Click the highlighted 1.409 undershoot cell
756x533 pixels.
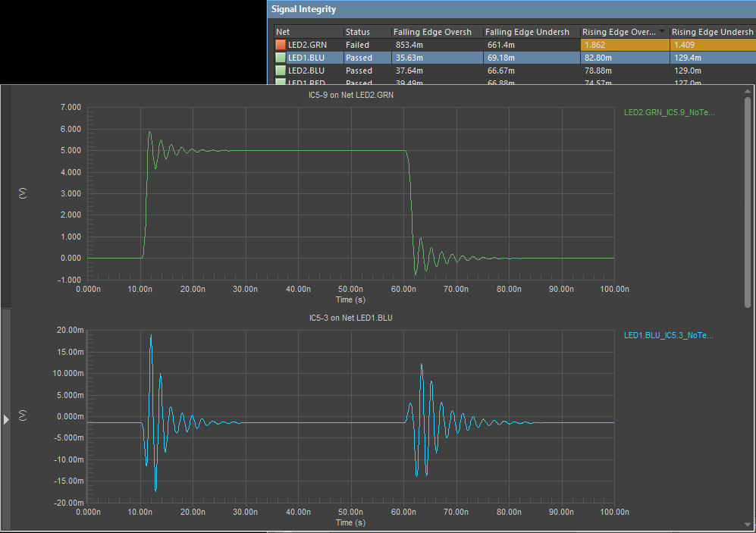(684, 45)
